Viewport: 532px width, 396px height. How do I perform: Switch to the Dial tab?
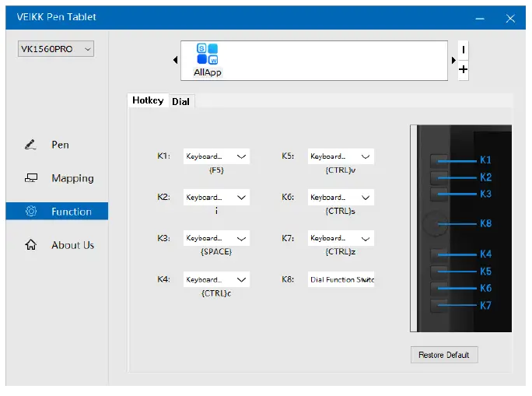tap(180, 101)
